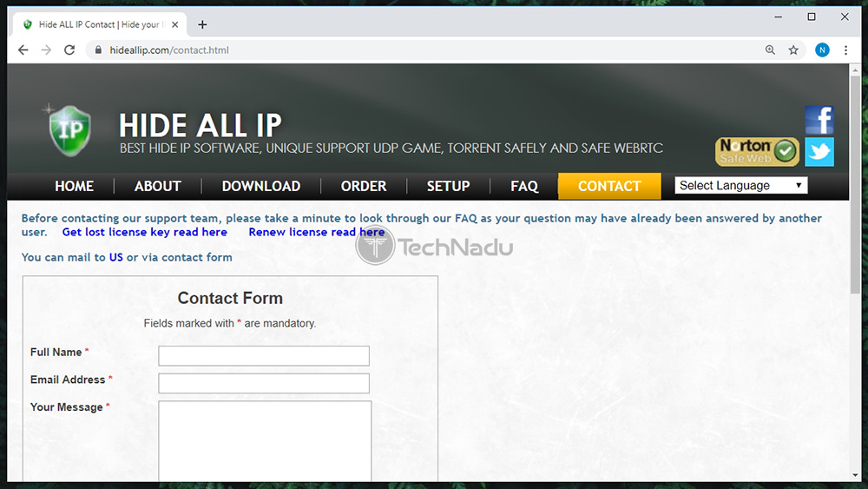This screenshot has height=489, width=868.
Task: Maximize the Chrome window
Action: 812,17
